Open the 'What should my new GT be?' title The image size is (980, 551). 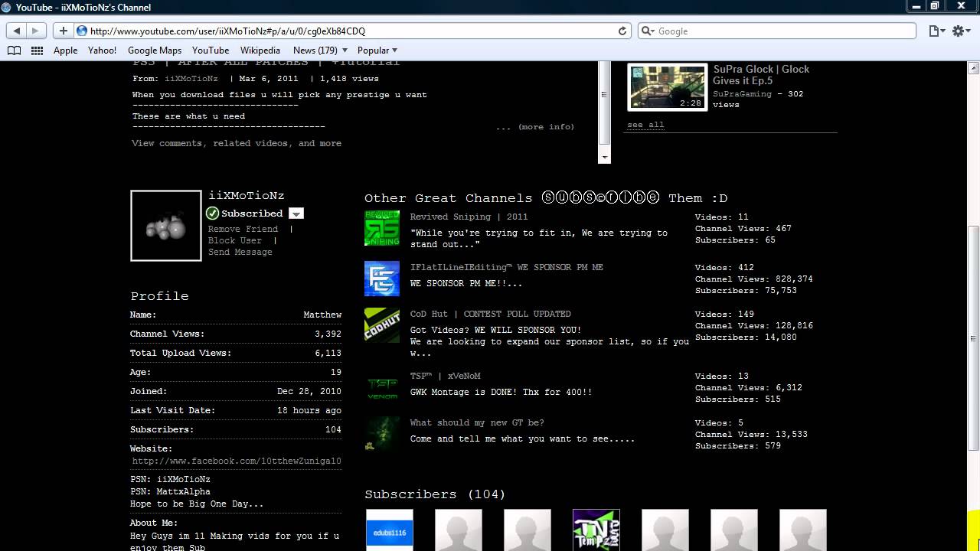[x=477, y=423]
